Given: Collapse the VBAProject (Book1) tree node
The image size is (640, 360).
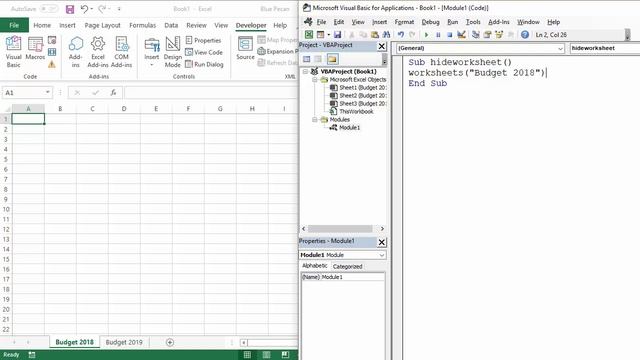Looking at the screenshot, I should coord(305,71).
